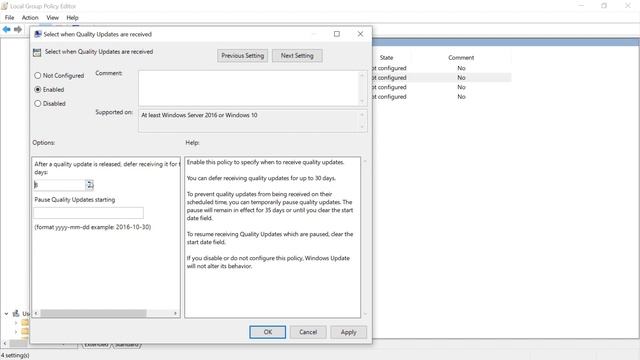This screenshot has width=640, height=360.
Task: Click the Previous Setting button
Action: pyautogui.click(x=242, y=56)
